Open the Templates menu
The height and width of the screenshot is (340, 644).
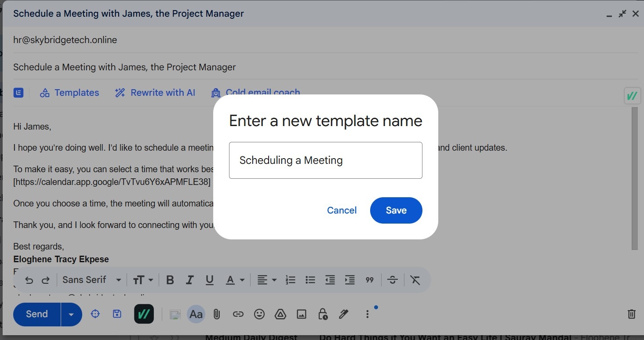[69, 93]
